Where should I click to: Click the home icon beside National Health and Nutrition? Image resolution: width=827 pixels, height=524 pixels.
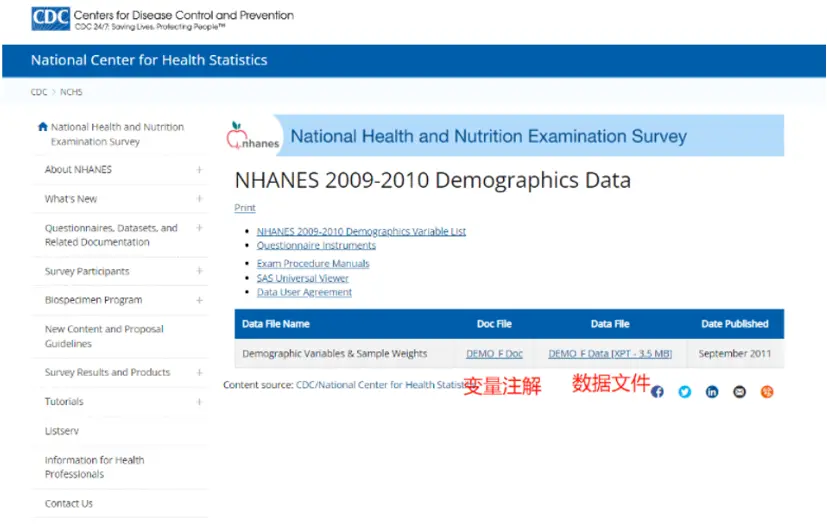pyautogui.click(x=42, y=127)
